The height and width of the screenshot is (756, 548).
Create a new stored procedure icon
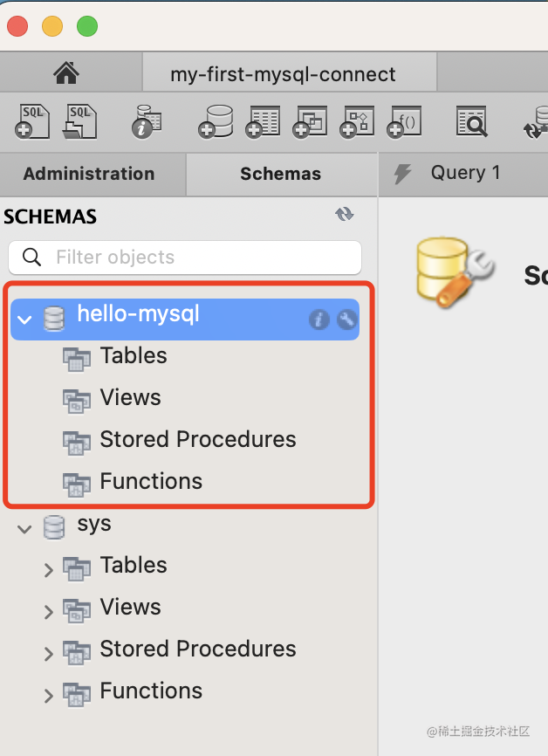pos(357,121)
